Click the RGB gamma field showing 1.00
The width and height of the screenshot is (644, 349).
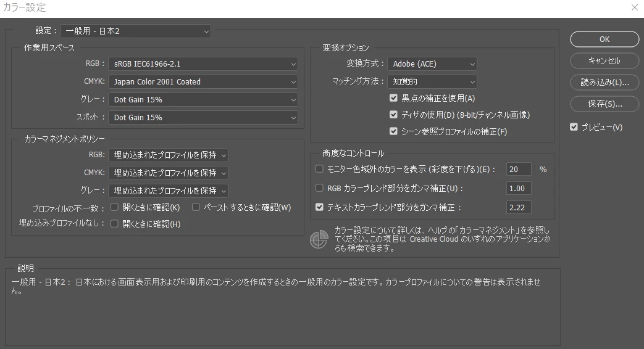click(x=519, y=188)
